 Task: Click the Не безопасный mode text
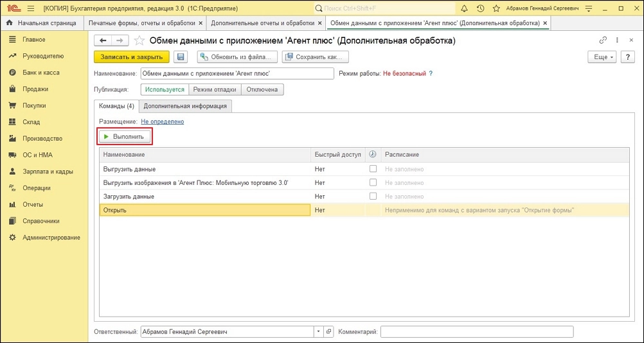point(404,73)
